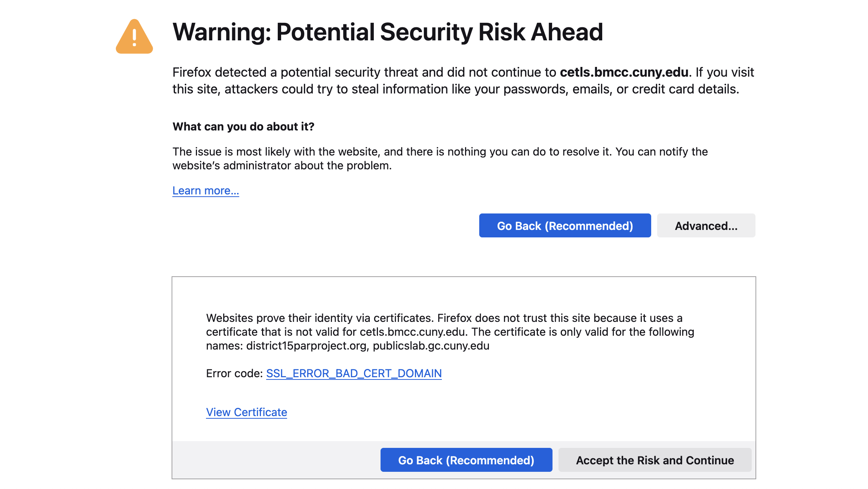The width and height of the screenshot is (868, 489).
Task: Click the text website's administrator about the problem
Action: coord(282,166)
